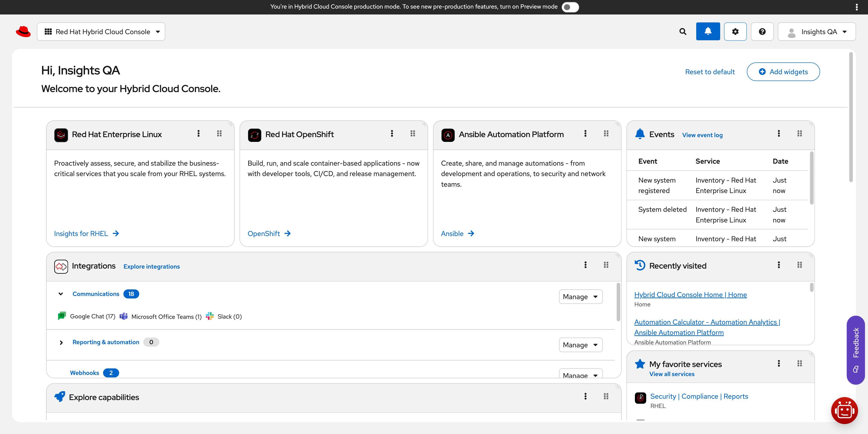
Task: Click the Google Chat integration icon
Action: point(62,316)
